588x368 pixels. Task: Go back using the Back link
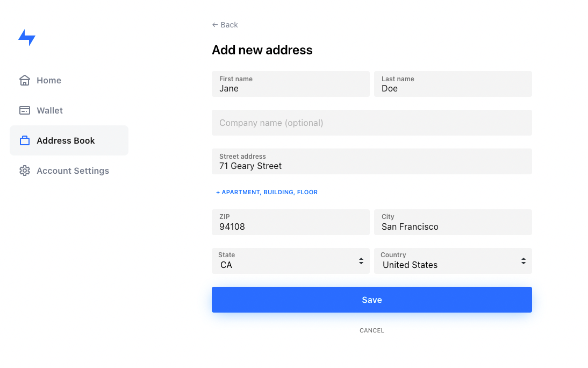coord(225,25)
